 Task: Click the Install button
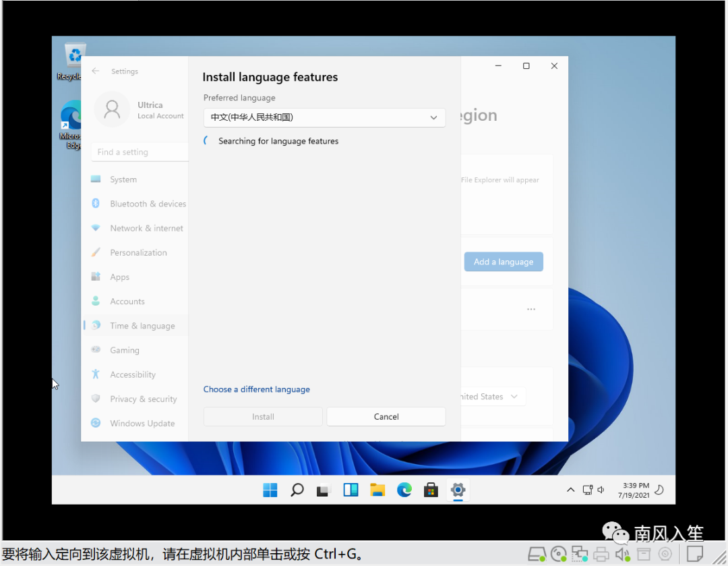click(x=263, y=417)
